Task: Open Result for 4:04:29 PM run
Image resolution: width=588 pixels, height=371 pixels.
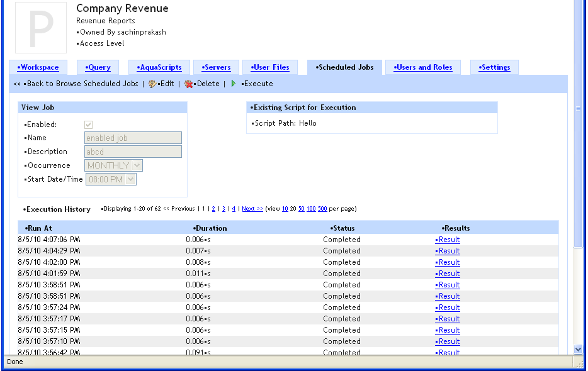Action: pyautogui.click(x=448, y=251)
